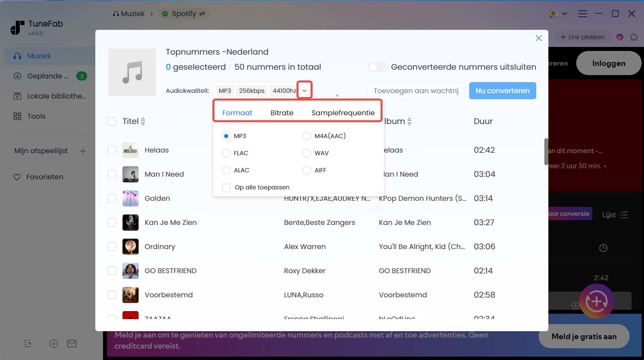Collapse the audio quality dropdown arrow
Image resolution: width=644 pixels, height=360 pixels.
pyautogui.click(x=304, y=91)
